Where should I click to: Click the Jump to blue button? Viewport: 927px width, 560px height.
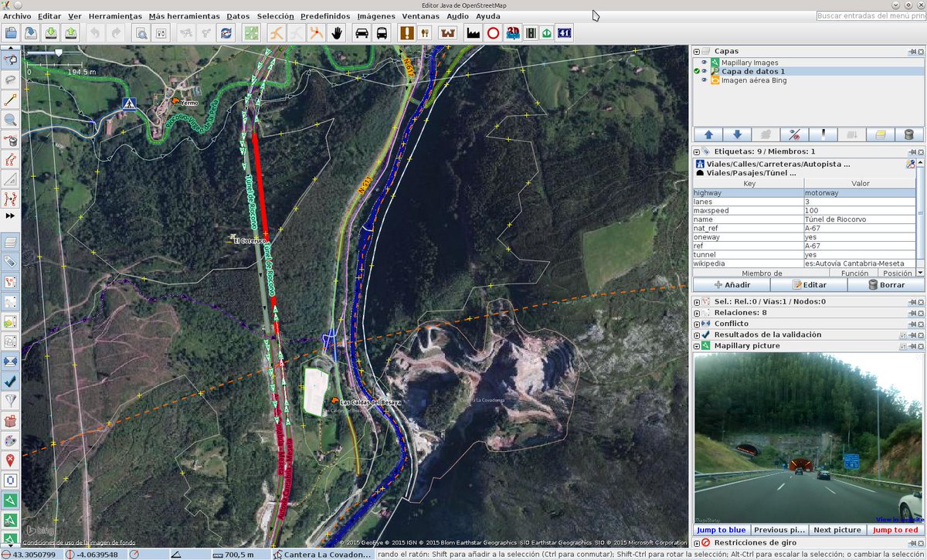point(722,530)
